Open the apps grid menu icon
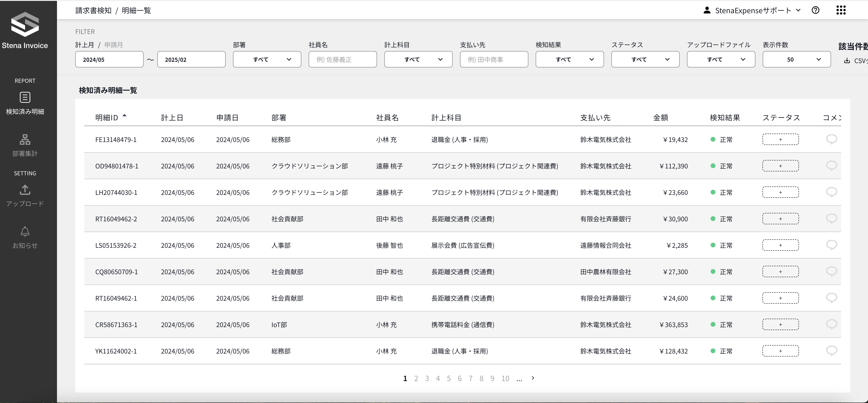This screenshot has width=868, height=403. tap(841, 10)
